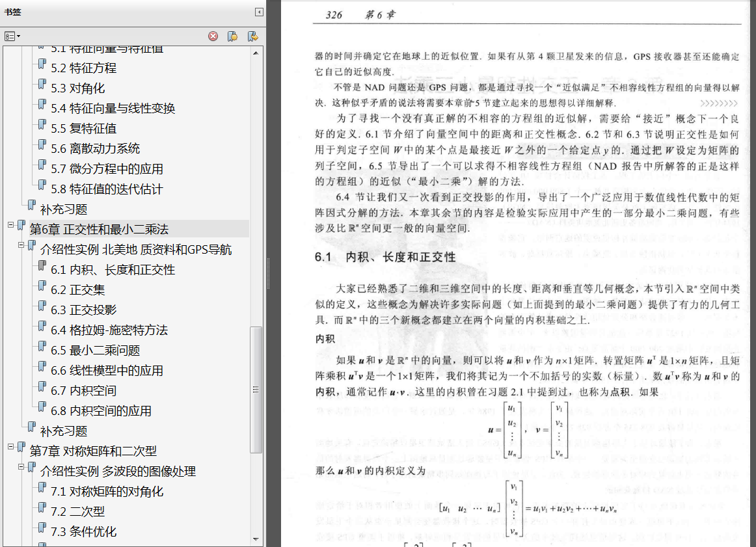Click bookmark icon beside 7.1 对称矩阵的对角化
The width and height of the screenshot is (756, 547).
pyautogui.click(x=42, y=487)
